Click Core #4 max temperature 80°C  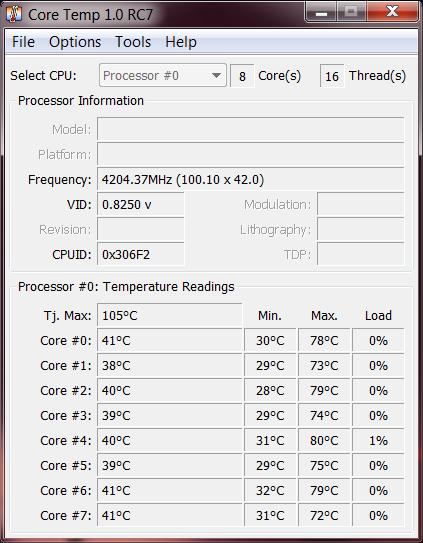[x=324, y=440]
